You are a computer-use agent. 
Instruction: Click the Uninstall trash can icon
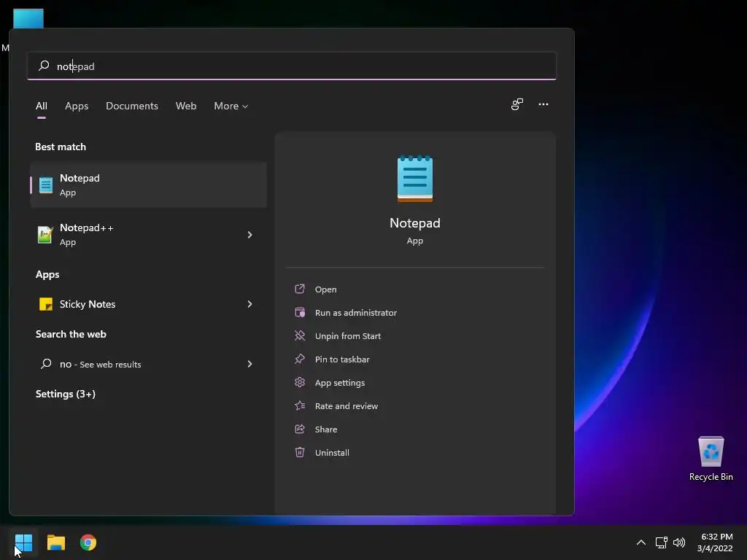click(x=300, y=452)
